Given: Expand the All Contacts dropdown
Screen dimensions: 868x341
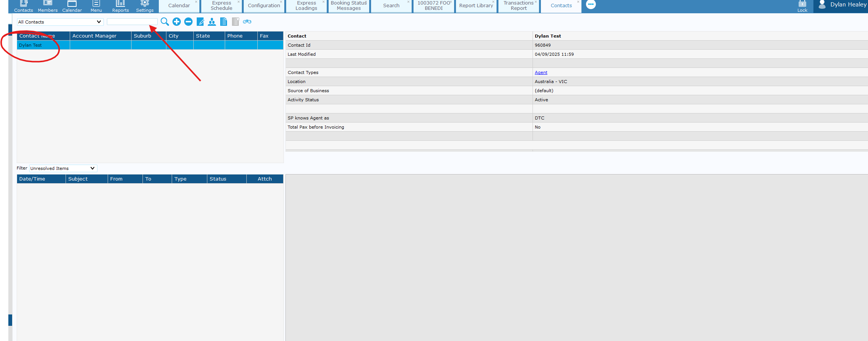Looking at the screenshot, I should [60, 22].
